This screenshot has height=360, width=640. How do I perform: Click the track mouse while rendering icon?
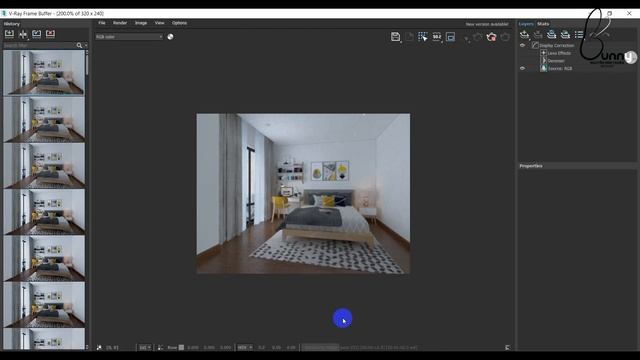[437, 37]
